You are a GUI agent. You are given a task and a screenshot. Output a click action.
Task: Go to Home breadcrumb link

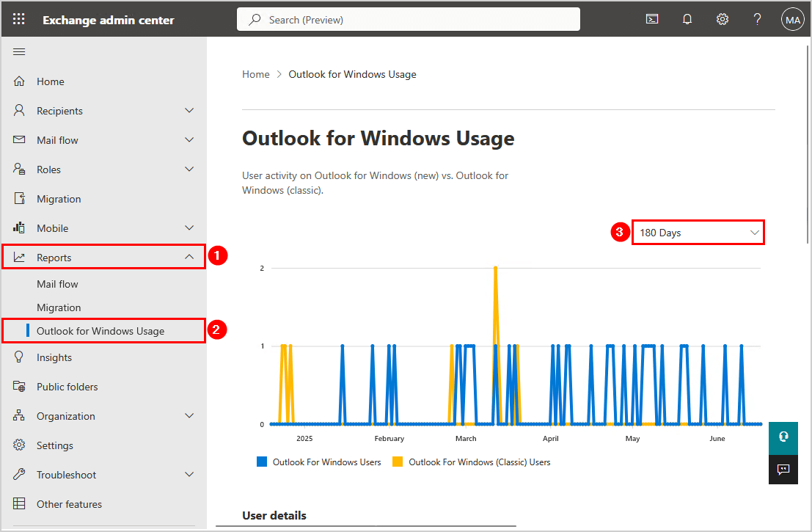click(x=256, y=74)
